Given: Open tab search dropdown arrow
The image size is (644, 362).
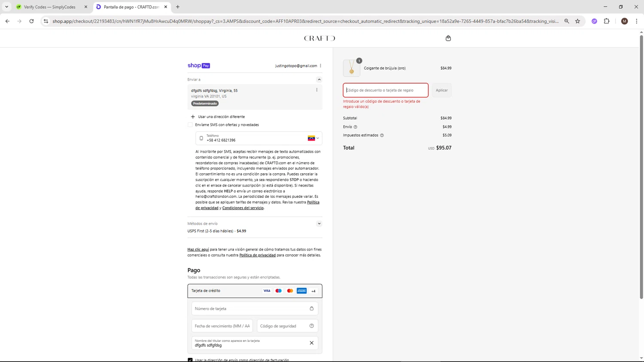Looking at the screenshot, I should tap(6, 7).
